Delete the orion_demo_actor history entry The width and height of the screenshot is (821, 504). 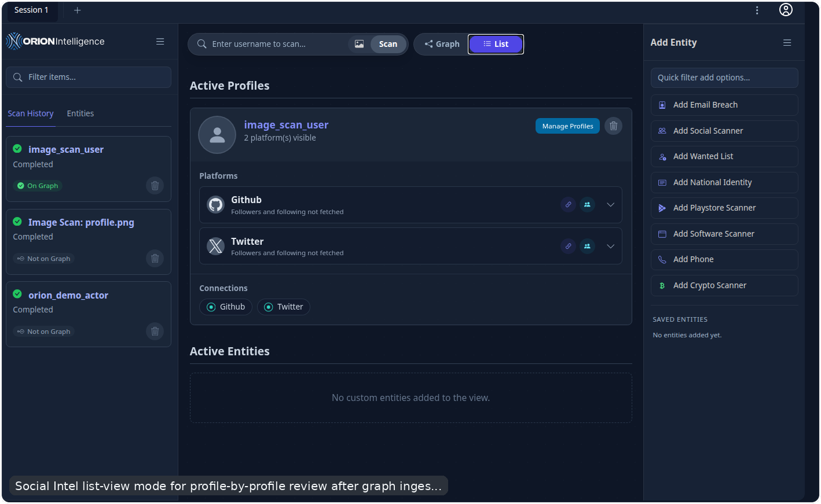[155, 332]
